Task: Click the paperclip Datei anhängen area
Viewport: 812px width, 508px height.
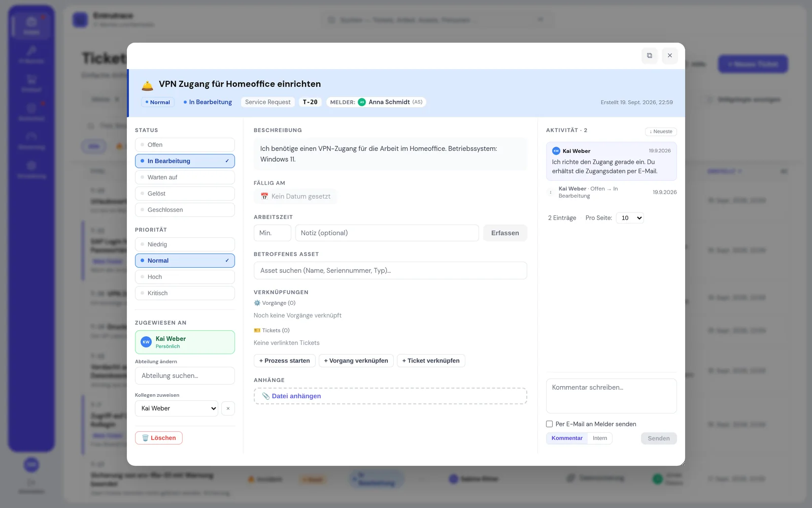Action: coord(390,396)
